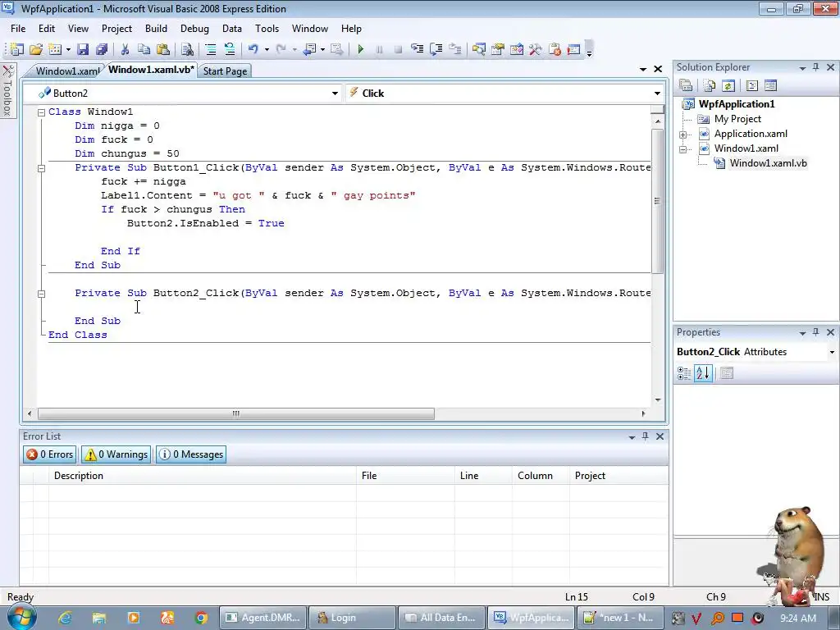Click the Save All toolbar icon

coord(102,49)
